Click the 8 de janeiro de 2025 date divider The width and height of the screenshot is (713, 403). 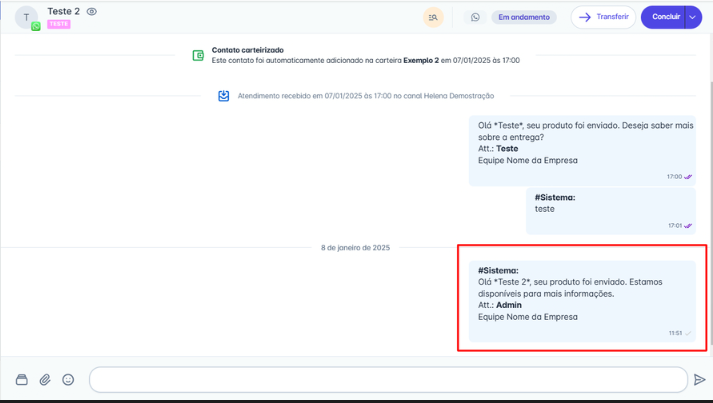coord(355,247)
